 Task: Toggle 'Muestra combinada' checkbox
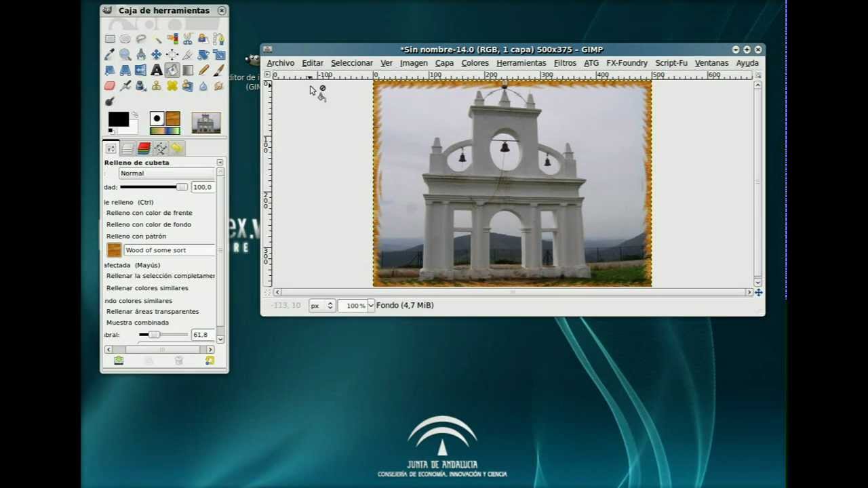pyautogui.click(x=138, y=323)
